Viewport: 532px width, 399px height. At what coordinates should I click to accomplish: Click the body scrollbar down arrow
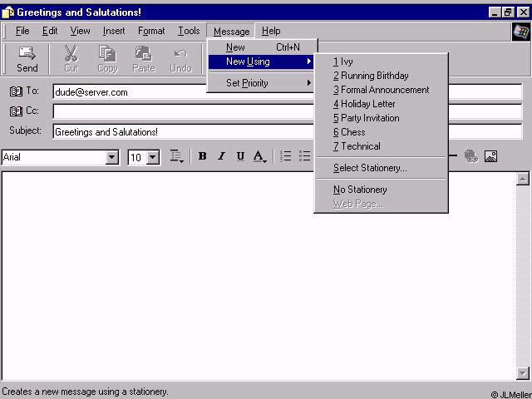tap(523, 373)
